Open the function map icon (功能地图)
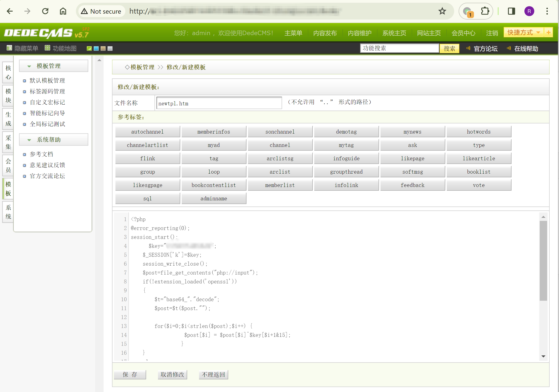Viewport: 559px width, 392px height. tap(47, 48)
